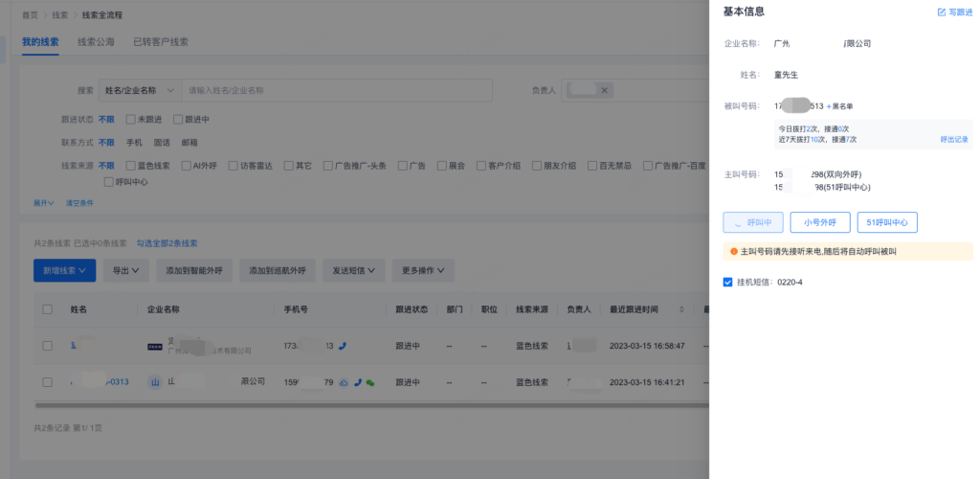Click the 小号外呼 button

coord(819,222)
